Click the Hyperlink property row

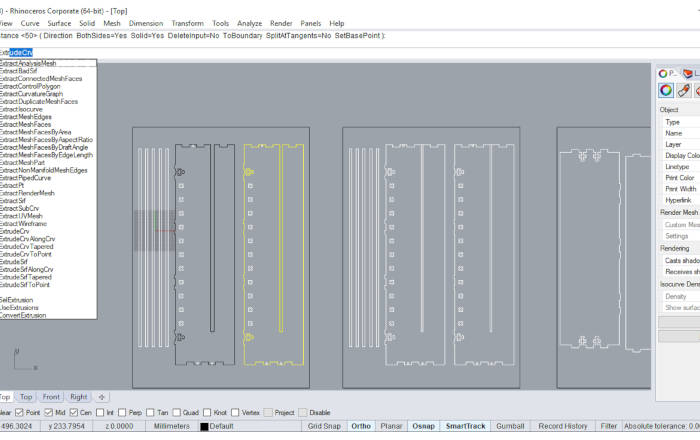tap(680, 200)
